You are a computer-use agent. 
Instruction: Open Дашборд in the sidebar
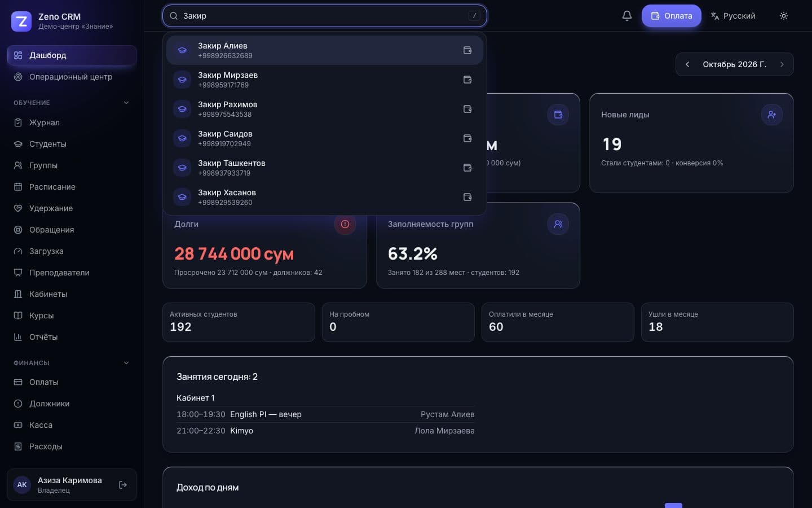[x=72, y=55]
